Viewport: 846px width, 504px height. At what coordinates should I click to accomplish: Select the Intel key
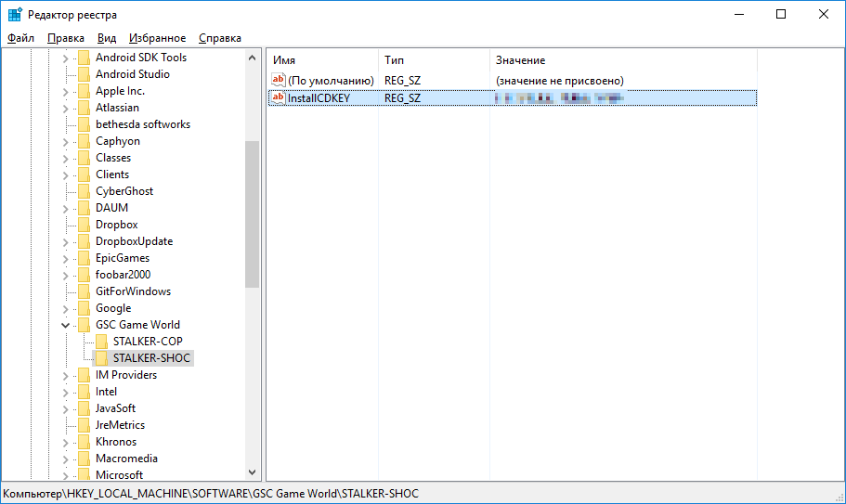click(x=106, y=392)
